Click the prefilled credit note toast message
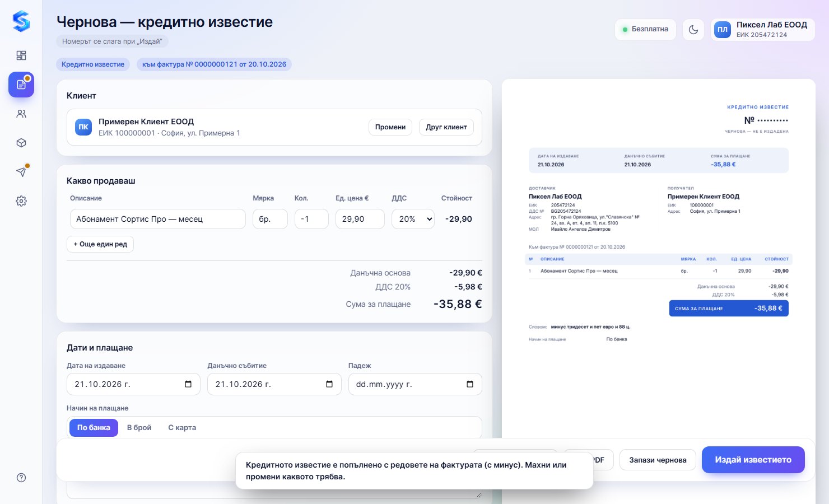The image size is (829, 504). click(x=414, y=471)
